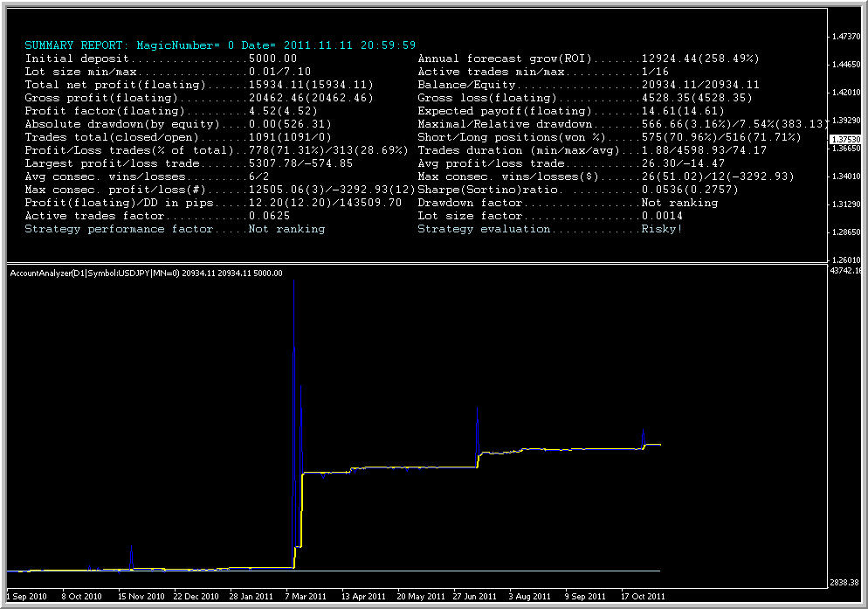Select the 1.44650 price scale label
The image size is (868, 609).
pos(846,65)
